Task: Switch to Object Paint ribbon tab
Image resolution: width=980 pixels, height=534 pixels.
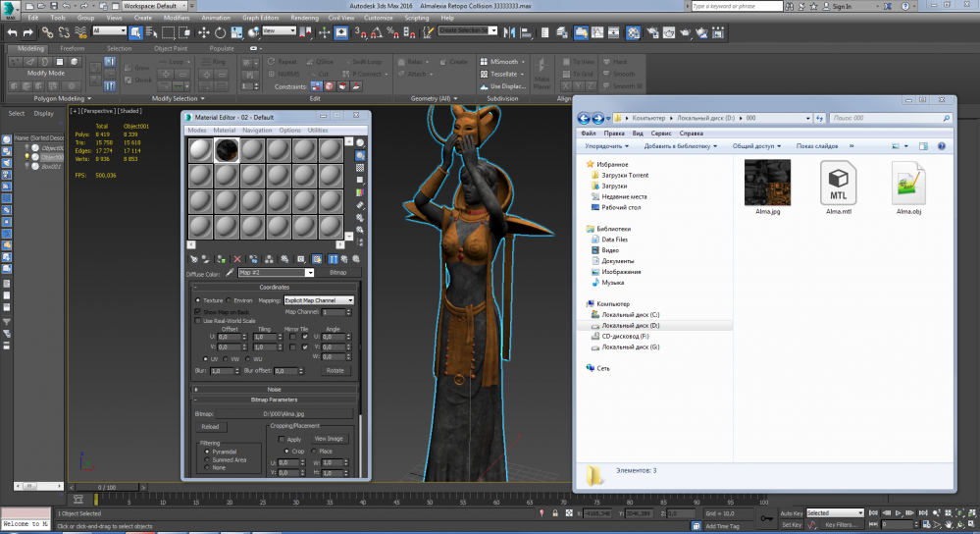Action: tap(171, 48)
